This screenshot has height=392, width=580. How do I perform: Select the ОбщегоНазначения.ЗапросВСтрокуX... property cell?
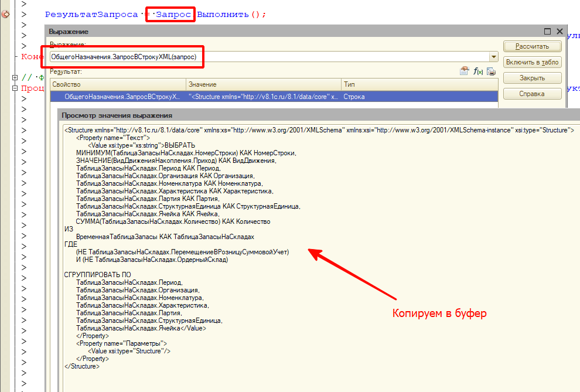pyautogui.click(x=118, y=97)
